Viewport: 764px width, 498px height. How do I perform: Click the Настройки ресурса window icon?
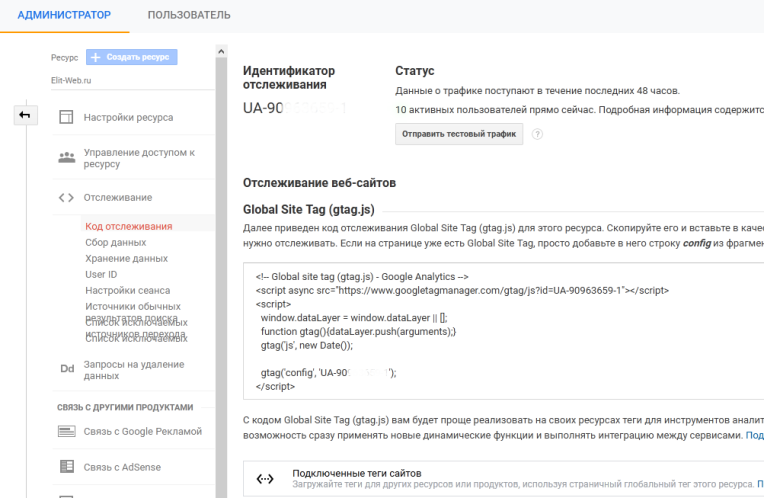click(x=66, y=117)
